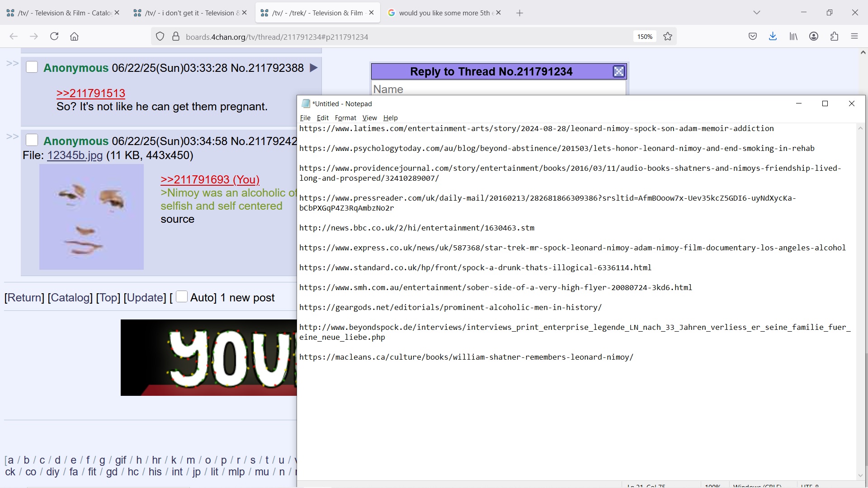Open Notepad File menu
Viewport: 868px width, 488px height.
click(305, 118)
